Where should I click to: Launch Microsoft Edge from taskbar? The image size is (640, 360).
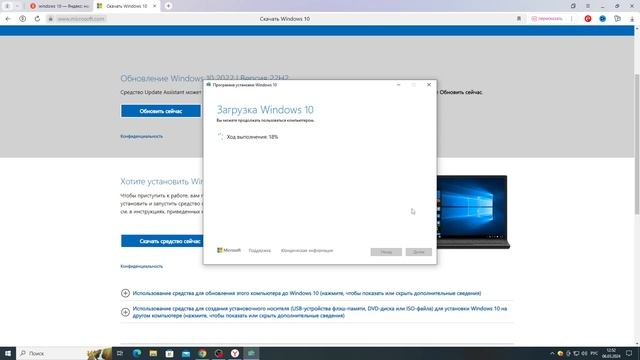coord(137,353)
